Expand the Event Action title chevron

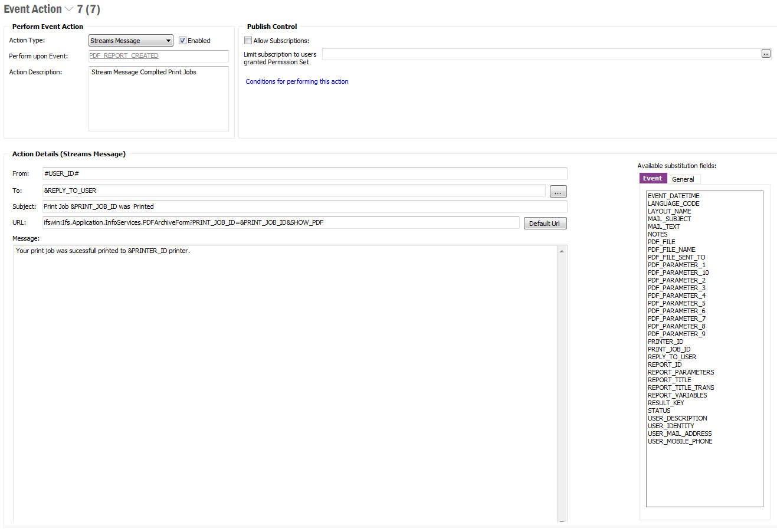click(x=69, y=9)
